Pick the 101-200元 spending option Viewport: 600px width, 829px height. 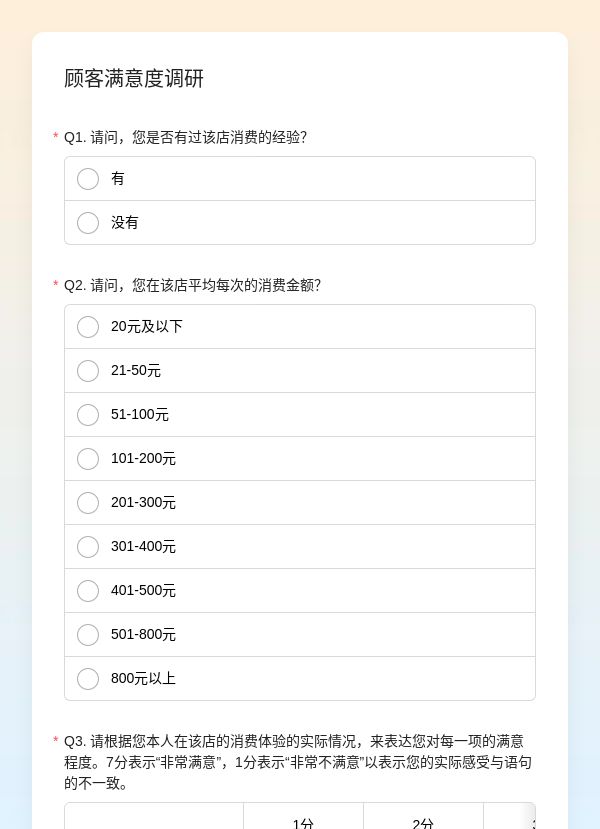88,458
